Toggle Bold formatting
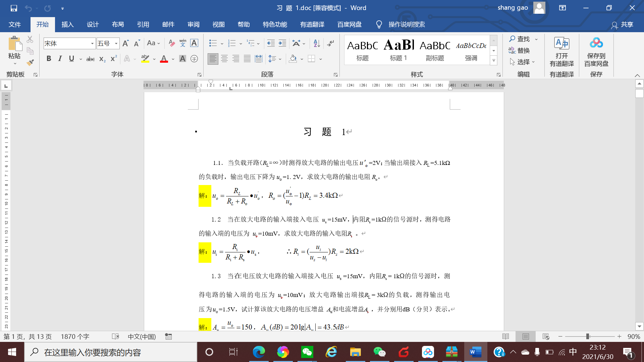Screen dimensions: 644x362 point(49,59)
